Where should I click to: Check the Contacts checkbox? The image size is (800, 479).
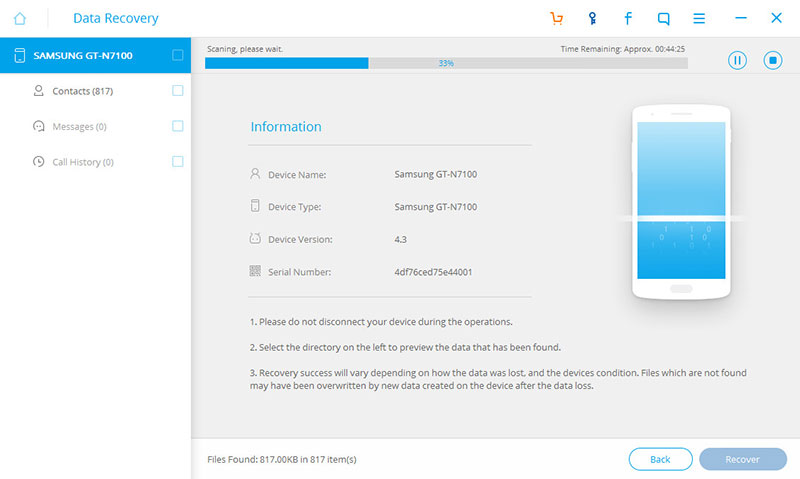coord(178,91)
